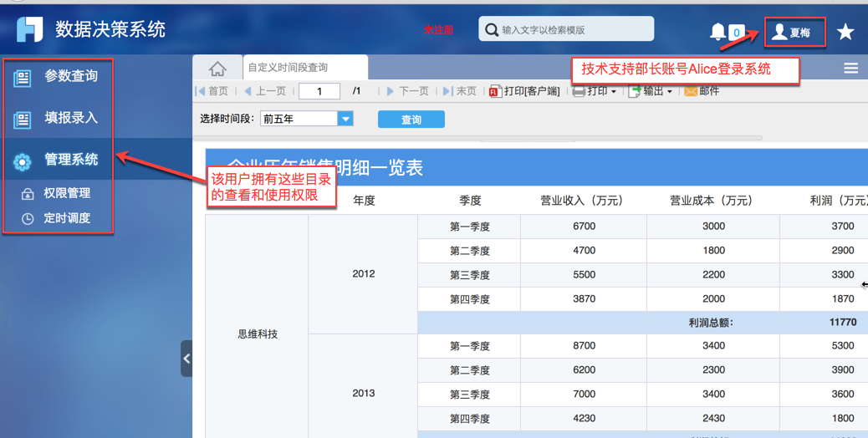Viewport: 868px width, 438px height.
Task: Open the 输出 export dropdown
Action: [x=651, y=91]
